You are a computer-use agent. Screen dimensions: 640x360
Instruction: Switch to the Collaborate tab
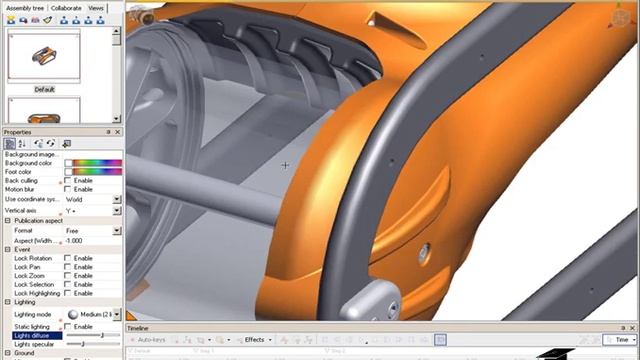tap(66, 8)
